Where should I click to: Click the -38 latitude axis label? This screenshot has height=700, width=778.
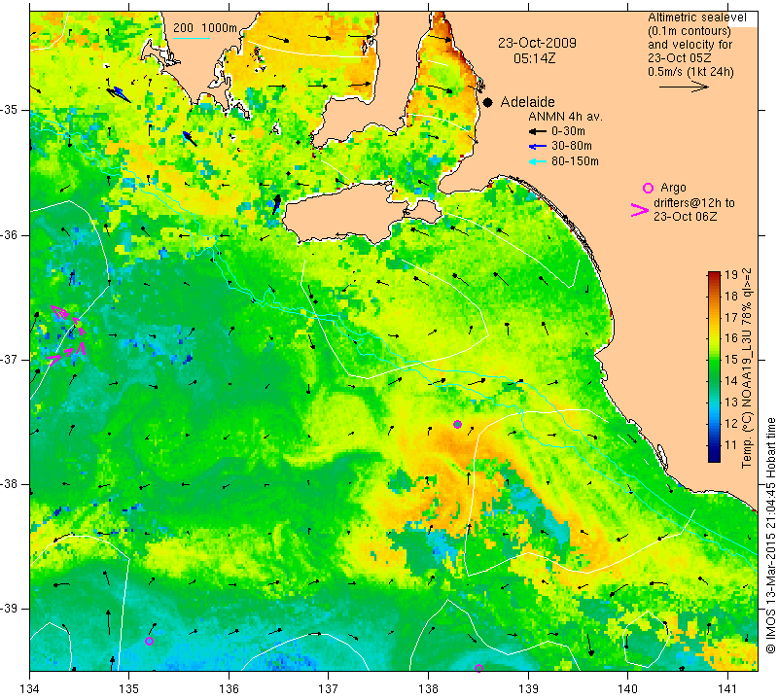coord(10,484)
